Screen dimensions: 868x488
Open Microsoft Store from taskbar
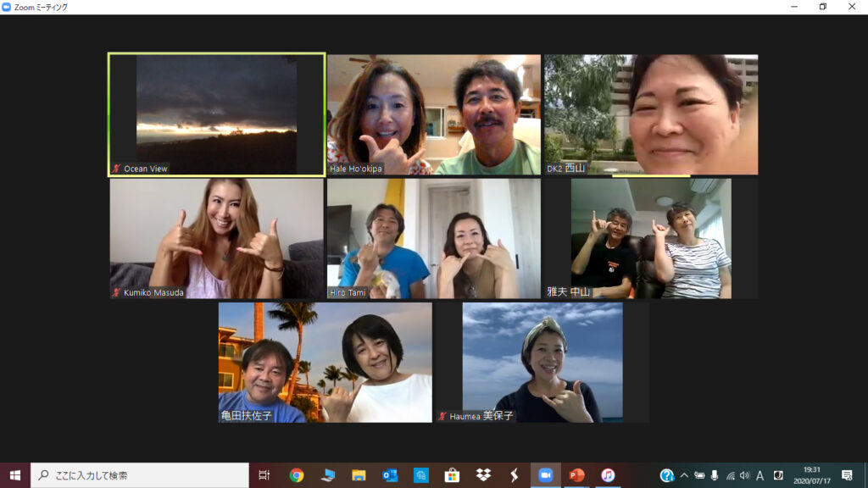452,475
